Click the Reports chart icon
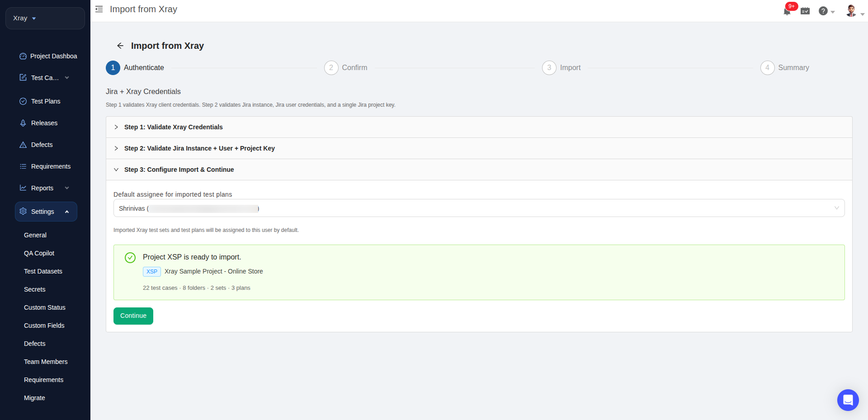868x420 pixels. coord(23,188)
